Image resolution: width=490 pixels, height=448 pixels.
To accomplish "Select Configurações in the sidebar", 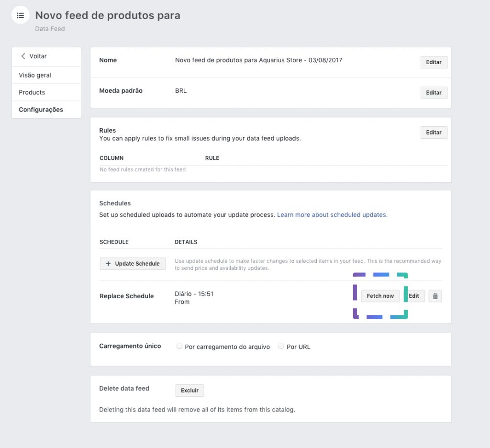I will coord(41,110).
